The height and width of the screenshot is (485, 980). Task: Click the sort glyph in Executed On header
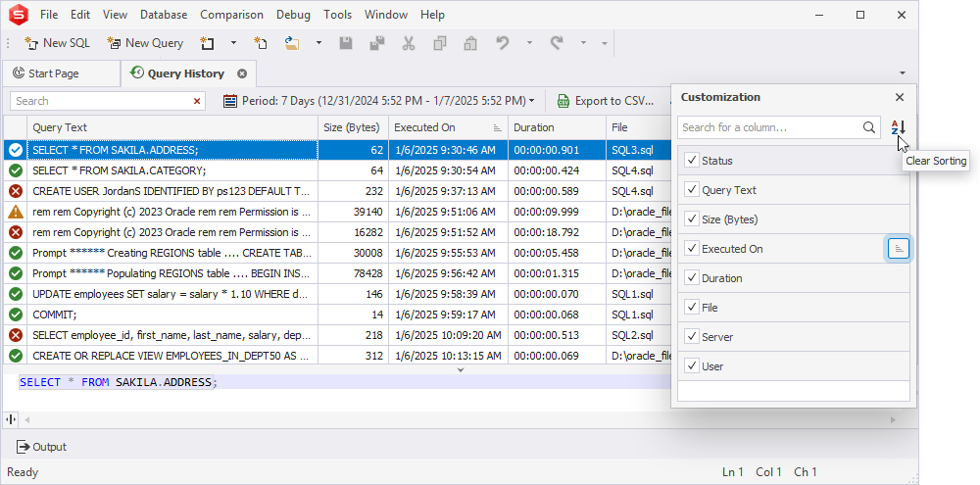(x=498, y=127)
